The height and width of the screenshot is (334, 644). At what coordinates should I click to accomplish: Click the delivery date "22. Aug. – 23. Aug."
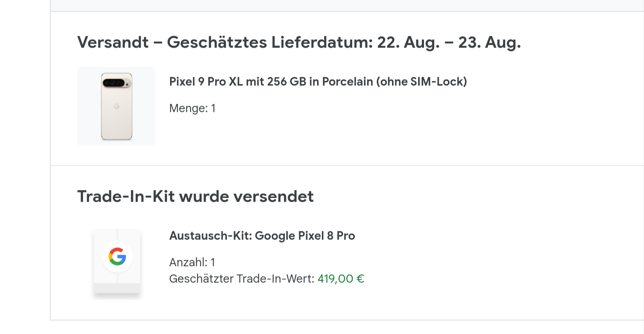click(449, 42)
